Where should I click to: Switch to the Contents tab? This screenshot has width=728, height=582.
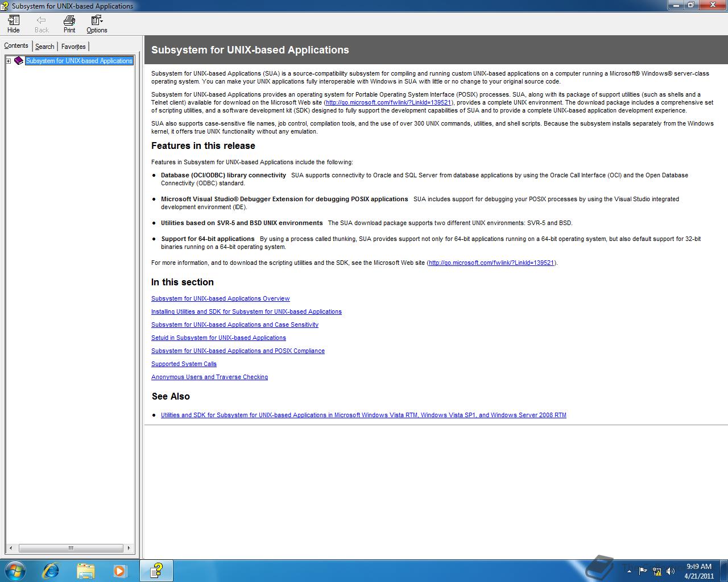click(x=16, y=45)
